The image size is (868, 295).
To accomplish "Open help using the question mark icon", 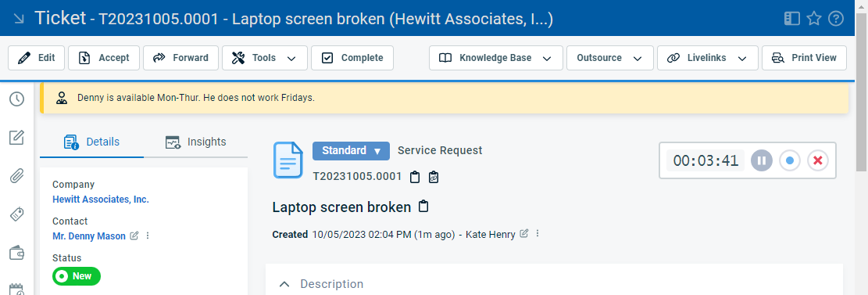I will [835, 18].
